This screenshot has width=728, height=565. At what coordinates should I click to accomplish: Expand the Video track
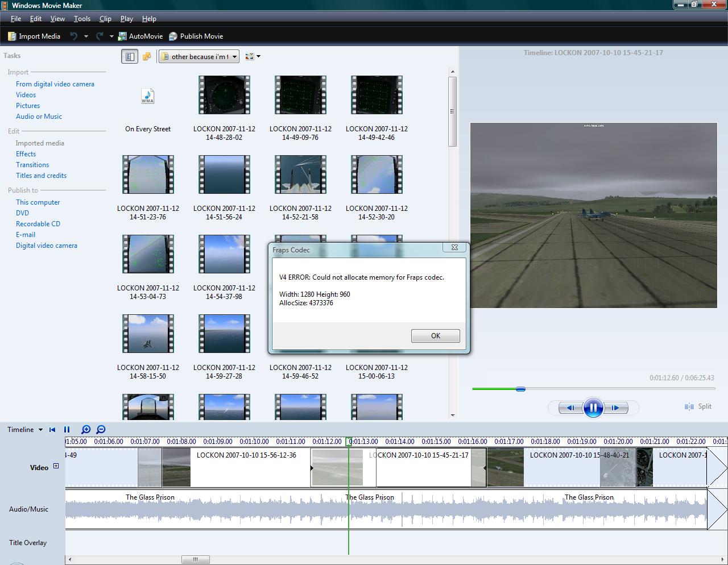(x=56, y=466)
